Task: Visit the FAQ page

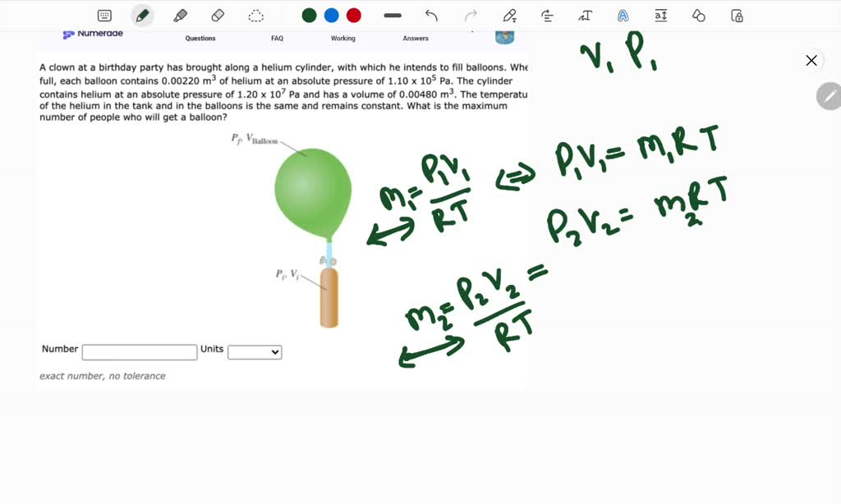Action: tap(277, 38)
